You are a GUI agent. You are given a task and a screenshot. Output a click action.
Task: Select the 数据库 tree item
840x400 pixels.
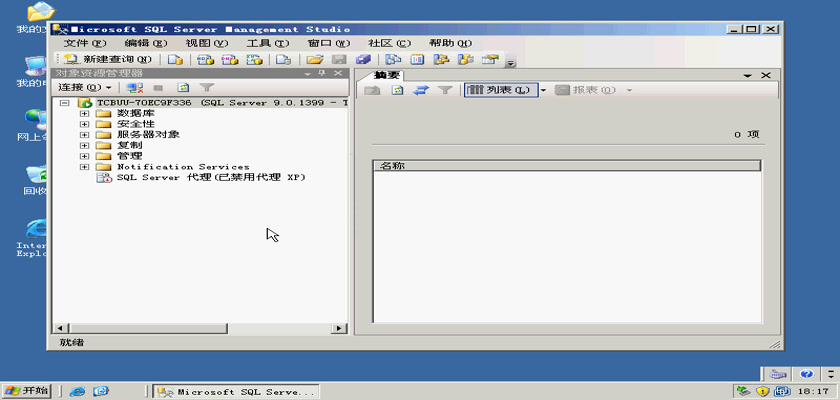pos(136,114)
